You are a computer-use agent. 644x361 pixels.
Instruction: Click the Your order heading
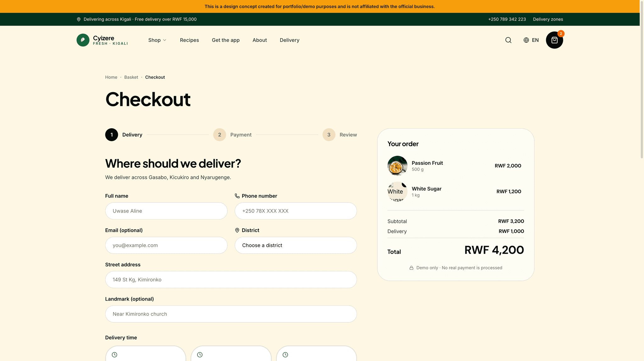click(x=403, y=144)
